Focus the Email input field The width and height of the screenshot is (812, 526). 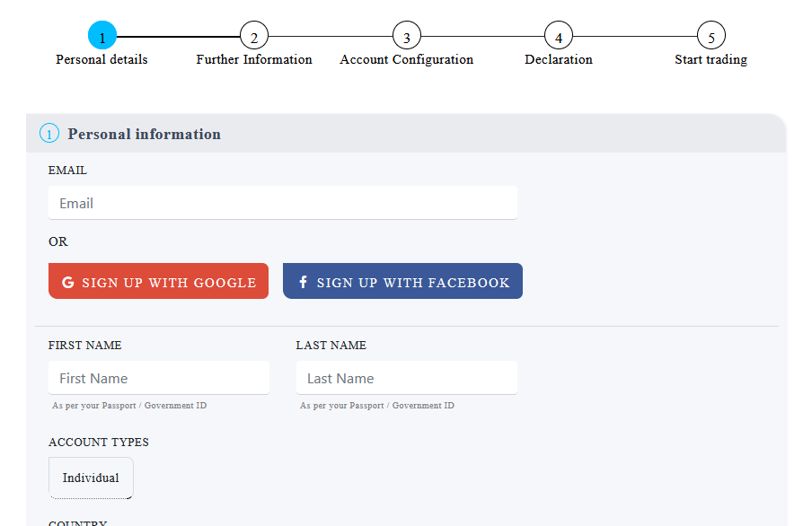pos(283,203)
